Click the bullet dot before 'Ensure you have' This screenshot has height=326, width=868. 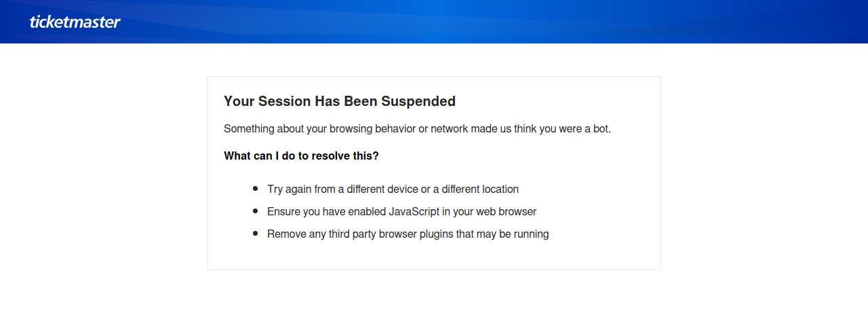point(255,211)
